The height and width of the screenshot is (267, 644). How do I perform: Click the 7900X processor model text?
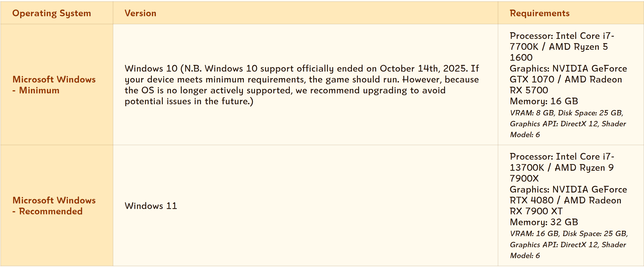(x=524, y=179)
